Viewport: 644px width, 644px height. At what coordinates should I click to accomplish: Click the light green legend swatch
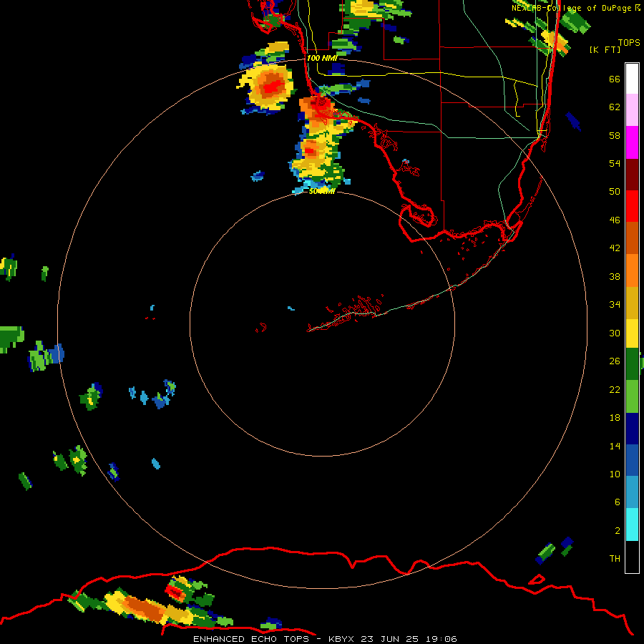pos(632,396)
